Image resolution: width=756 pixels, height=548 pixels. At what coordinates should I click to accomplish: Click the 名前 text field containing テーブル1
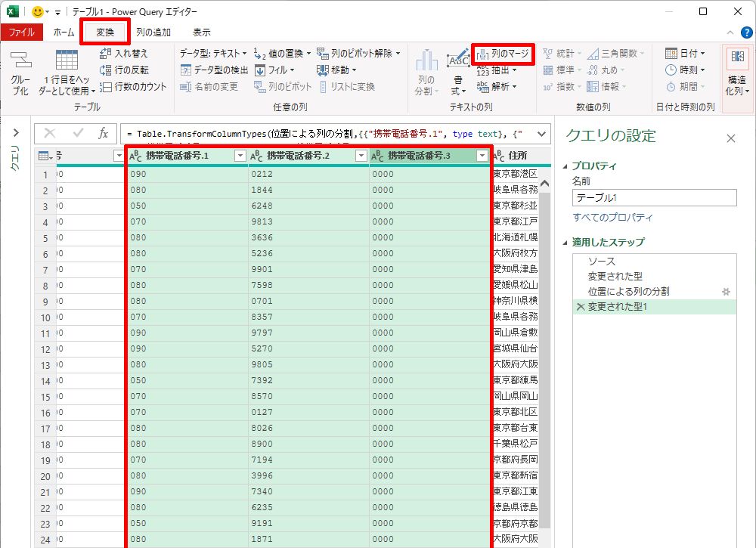(654, 198)
